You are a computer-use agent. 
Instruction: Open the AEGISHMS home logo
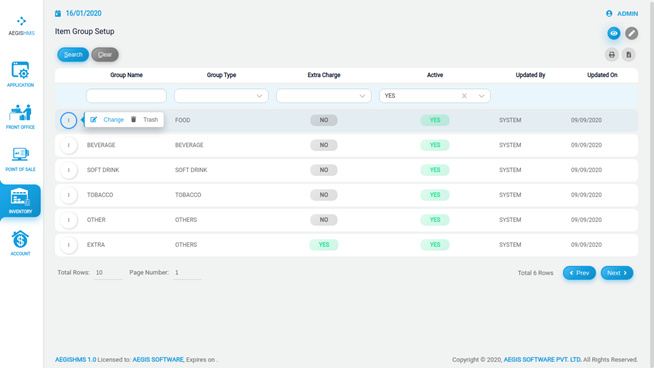click(21, 26)
